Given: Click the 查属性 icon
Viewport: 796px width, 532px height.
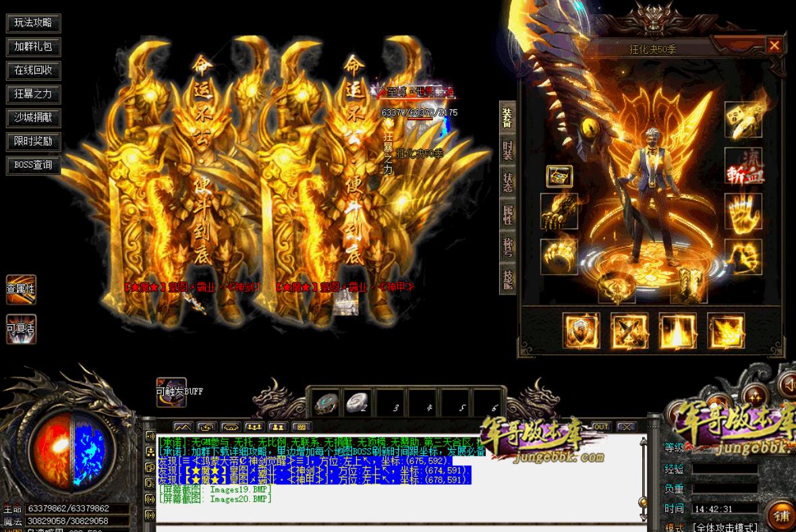Looking at the screenshot, I should click(21, 289).
